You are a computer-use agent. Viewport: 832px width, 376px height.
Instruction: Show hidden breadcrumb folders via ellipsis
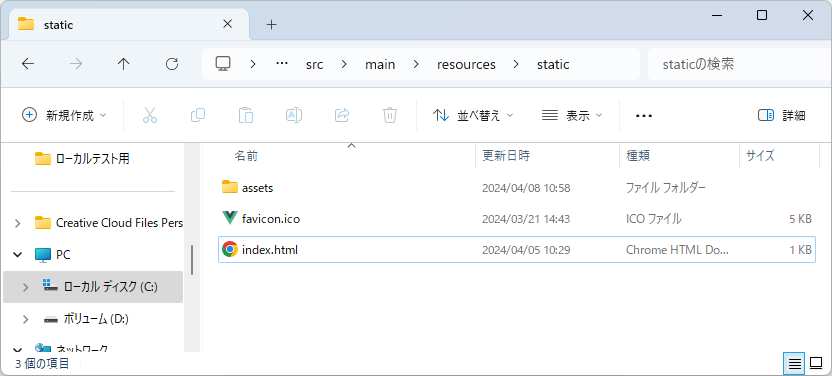(282, 64)
